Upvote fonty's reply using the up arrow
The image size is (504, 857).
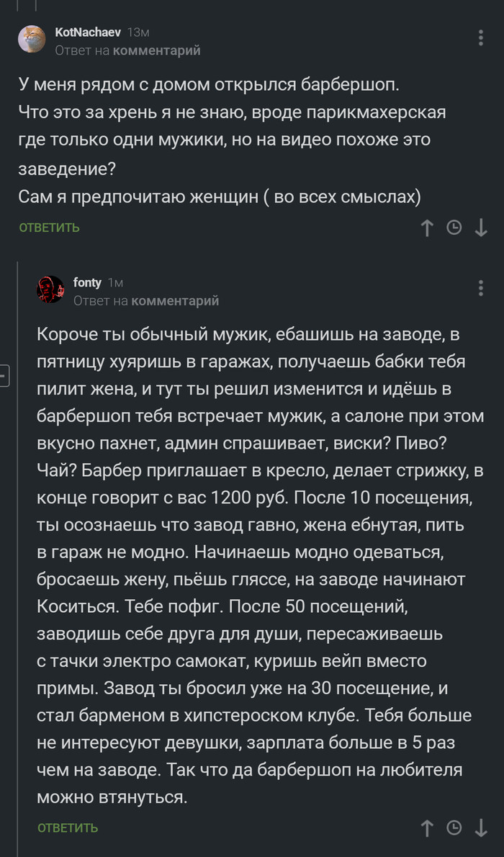[428, 827]
